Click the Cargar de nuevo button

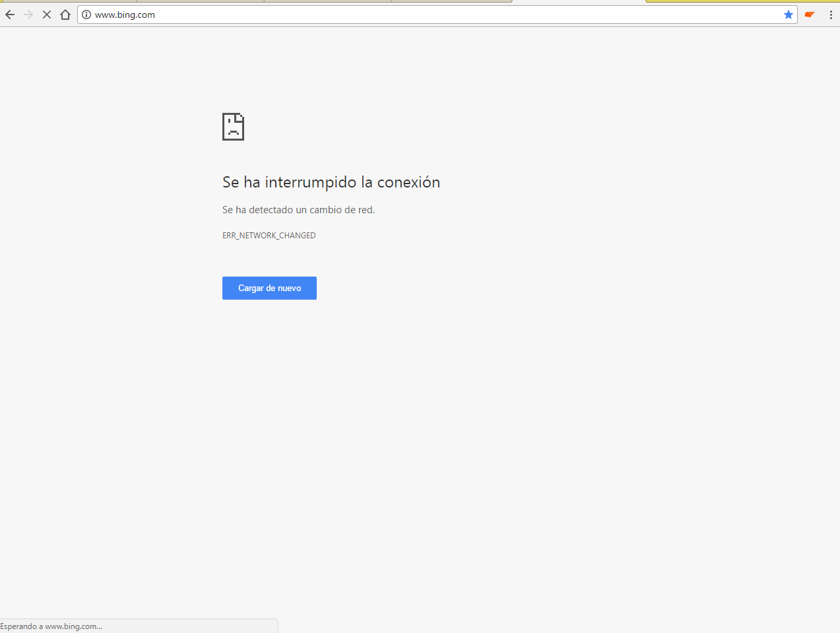269,288
